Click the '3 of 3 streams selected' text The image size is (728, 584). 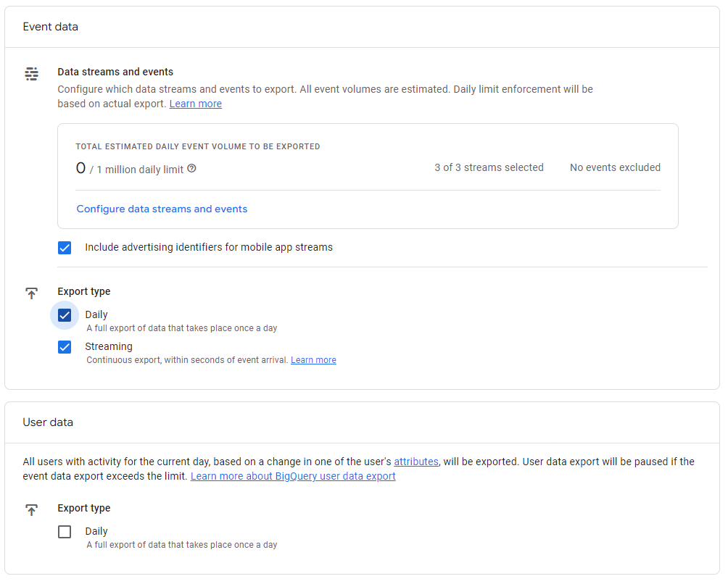(x=489, y=167)
